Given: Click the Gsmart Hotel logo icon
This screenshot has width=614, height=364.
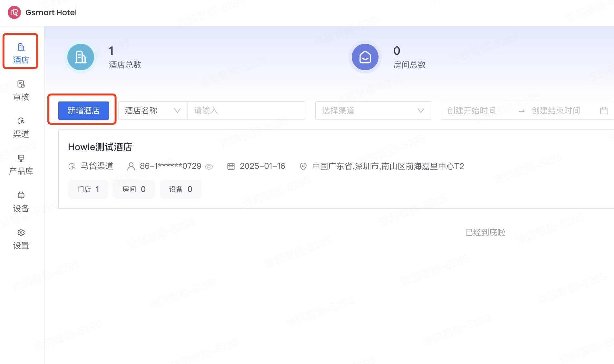Looking at the screenshot, I should (14, 13).
